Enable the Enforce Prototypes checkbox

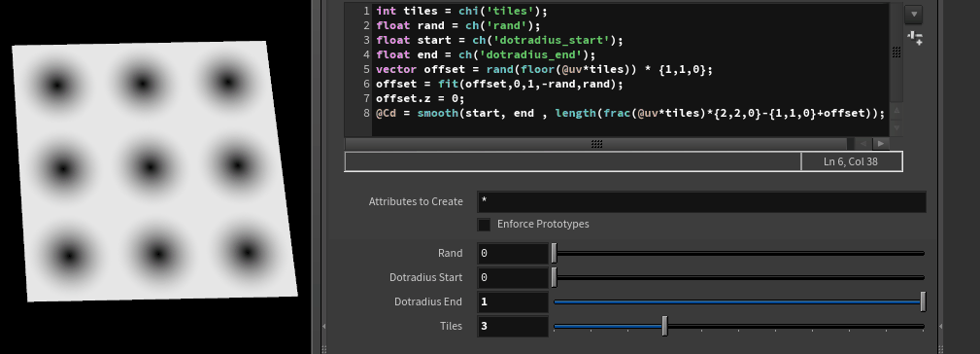pos(484,225)
